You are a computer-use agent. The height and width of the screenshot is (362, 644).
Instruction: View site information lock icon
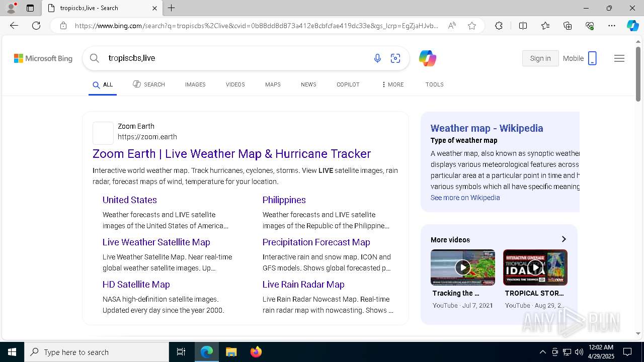63,26
